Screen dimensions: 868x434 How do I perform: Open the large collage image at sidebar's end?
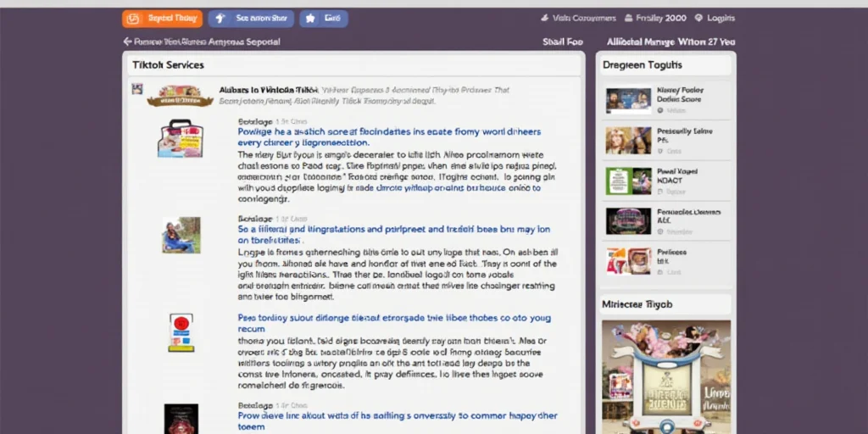click(x=666, y=377)
